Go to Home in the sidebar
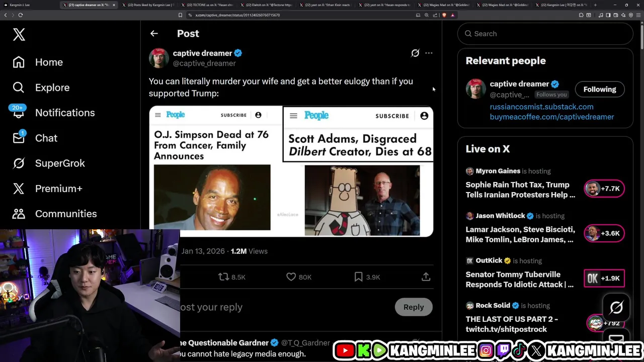This screenshot has height=362, width=644. click(38, 62)
